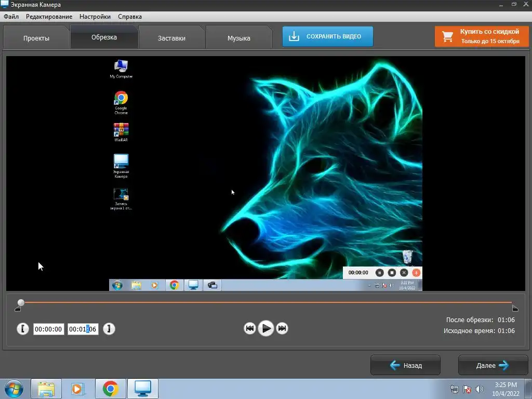Click the Экранная Камера title bar icon
532x399 pixels.
point(4,4)
